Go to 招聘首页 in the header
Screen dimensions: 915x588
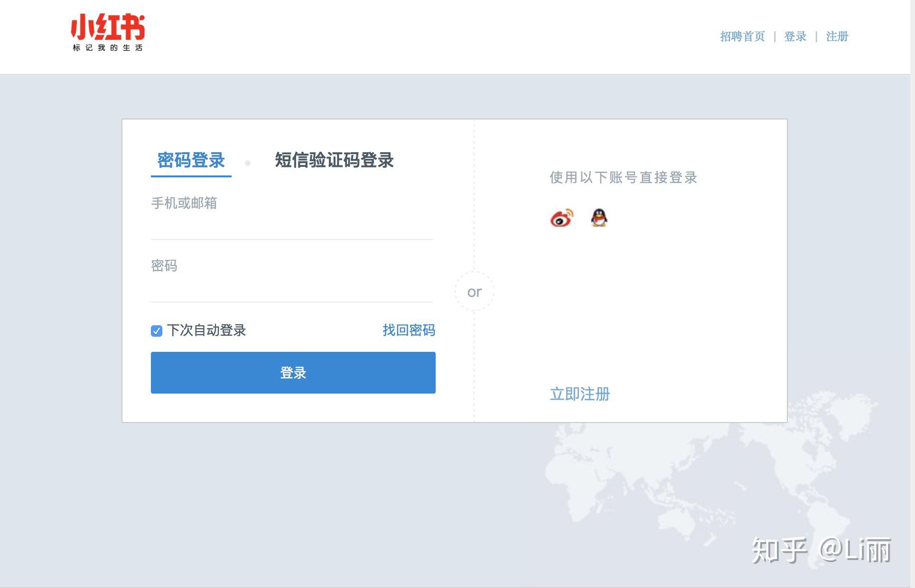(742, 37)
